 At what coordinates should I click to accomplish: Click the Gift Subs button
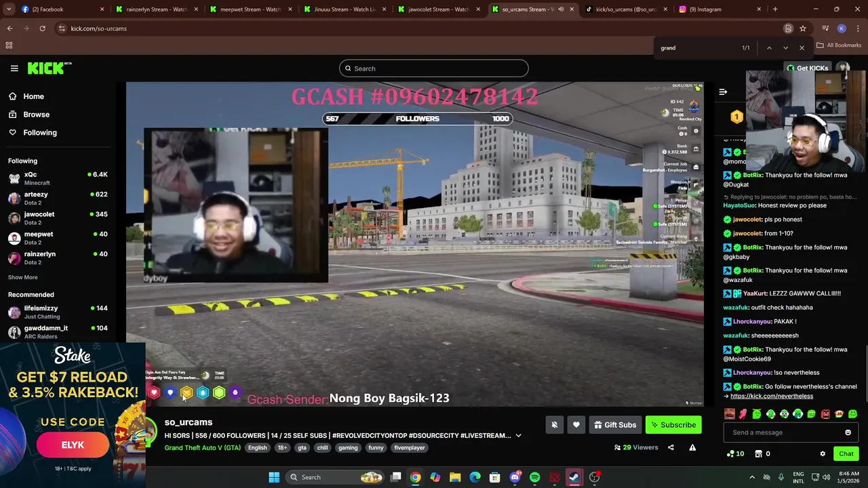(x=614, y=425)
